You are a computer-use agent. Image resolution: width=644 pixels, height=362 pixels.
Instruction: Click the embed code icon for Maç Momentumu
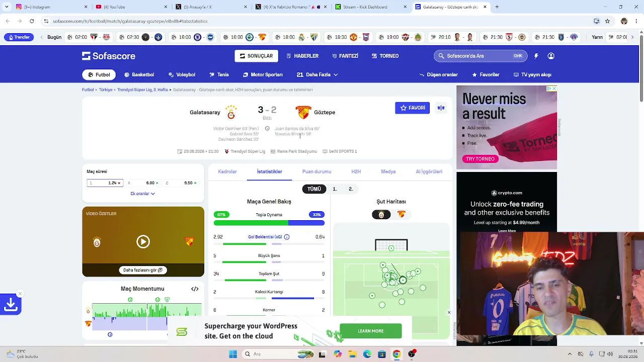pyautogui.click(x=195, y=289)
